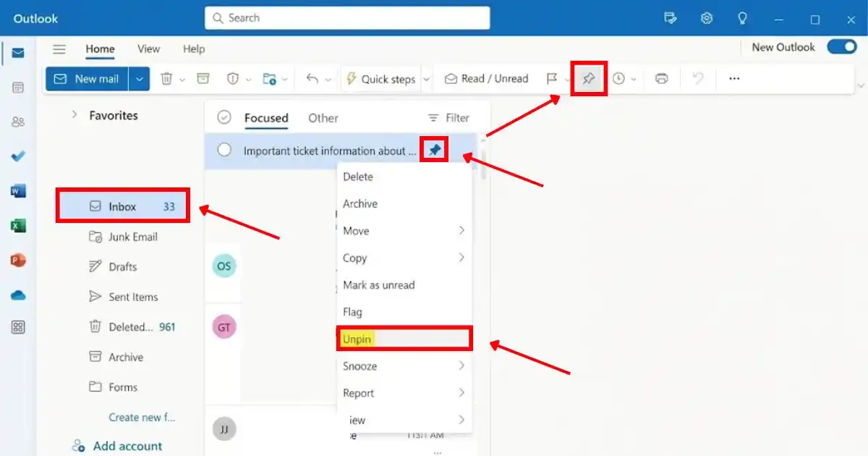Choose Flag in the context menu
Screen dimensions: 868x456
[x=404, y=312]
